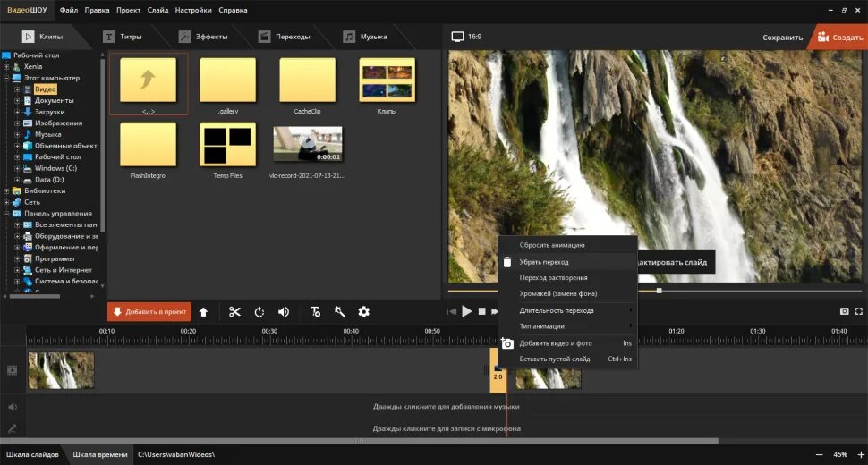
Task: Click the rotate clip icon
Action: tap(260, 312)
